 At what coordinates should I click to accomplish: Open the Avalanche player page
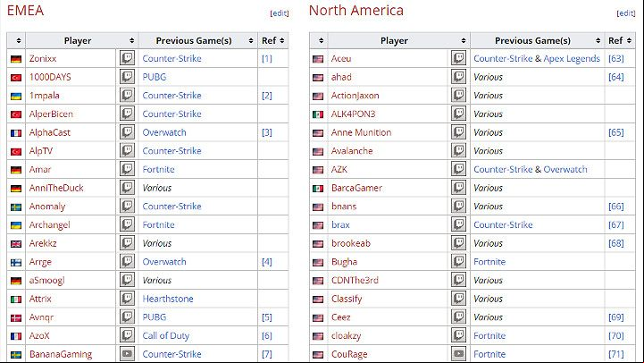(x=352, y=151)
